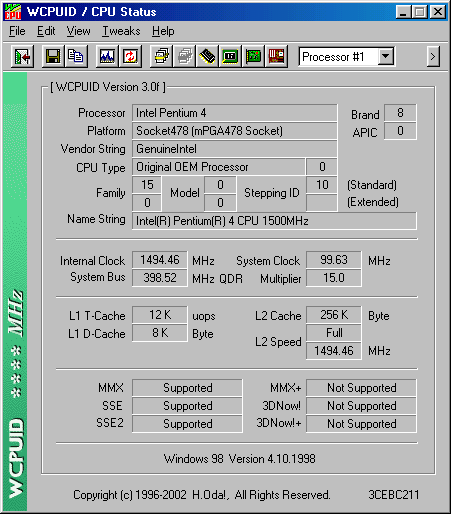Viewport: 451px width, 514px height.
Task: Click the L1 D-Cache value 8 K
Action: pyautogui.click(x=160, y=333)
